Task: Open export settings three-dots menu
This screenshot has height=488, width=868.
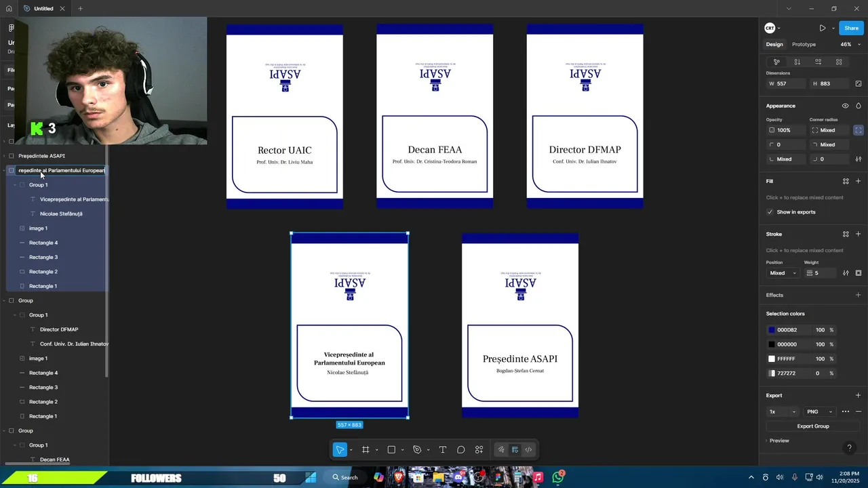Action: 846,411
